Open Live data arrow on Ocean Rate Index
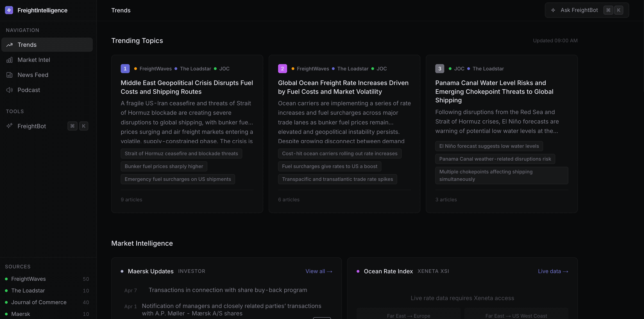 [553, 271]
